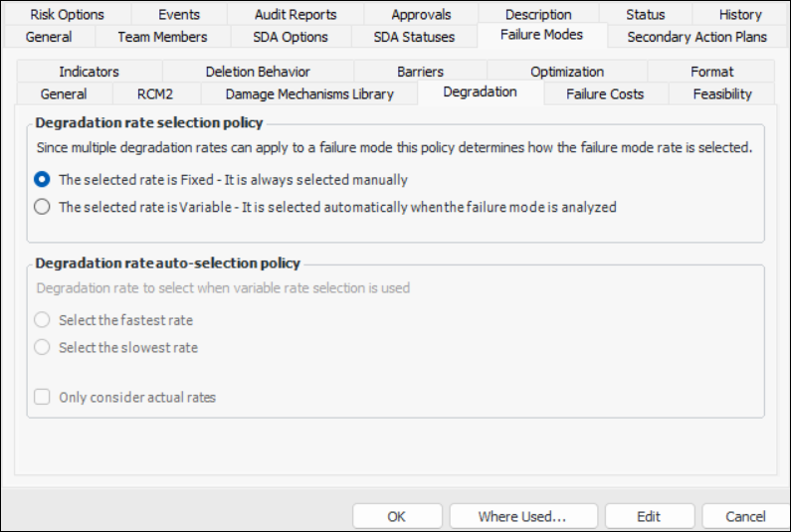Open the Feasibility sub-tab
Viewport: 791px width, 532px height.
(x=720, y=94)
